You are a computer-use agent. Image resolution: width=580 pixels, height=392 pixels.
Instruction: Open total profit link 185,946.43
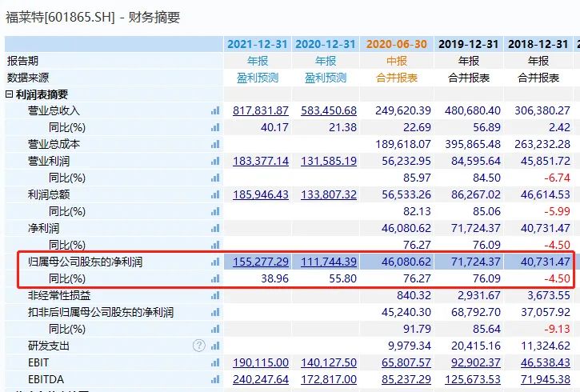click(261, 194)
